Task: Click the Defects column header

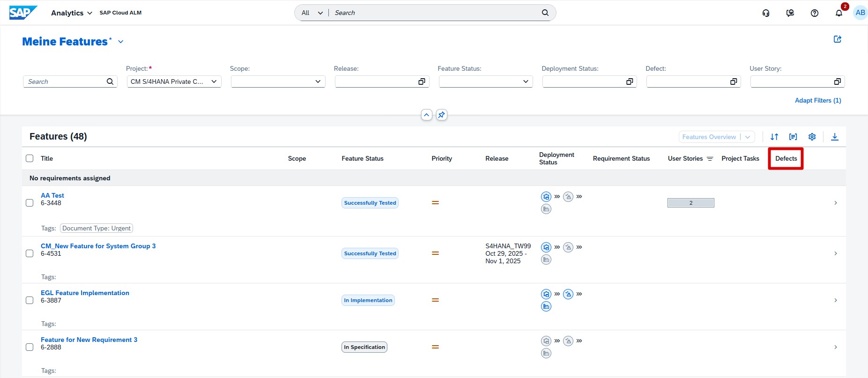Action: pyautogui.click(x=786, y=158)
